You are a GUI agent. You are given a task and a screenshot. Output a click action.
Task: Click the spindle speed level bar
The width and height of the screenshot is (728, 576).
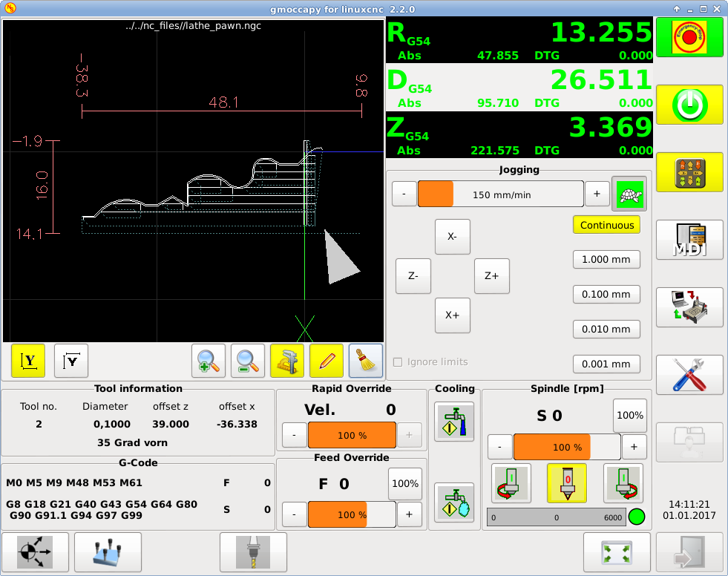(x=557, y=517)
